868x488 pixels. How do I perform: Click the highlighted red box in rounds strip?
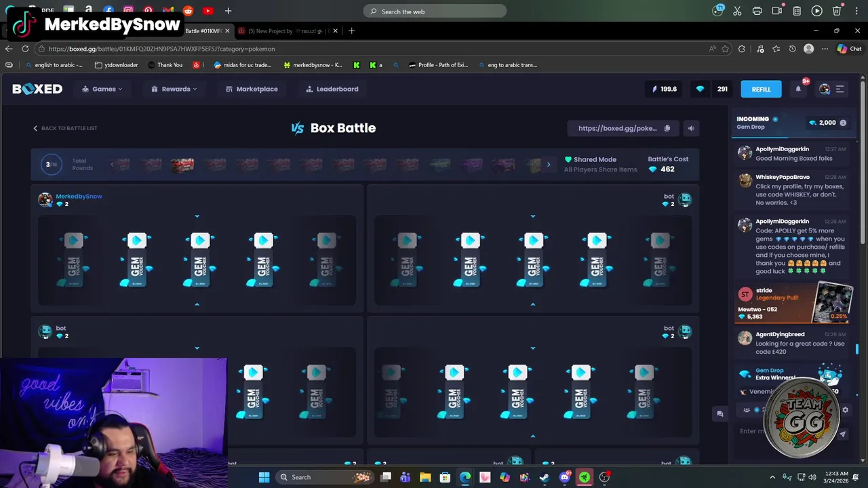(182, 164)
